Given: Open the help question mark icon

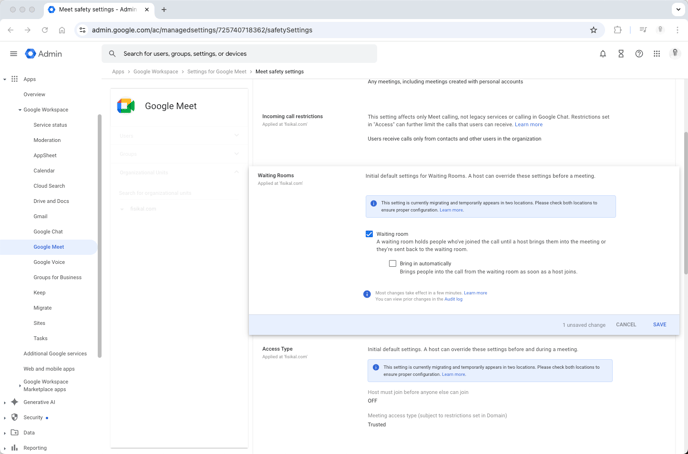Looking at the screenshot, I should click(x=639, y=54).
